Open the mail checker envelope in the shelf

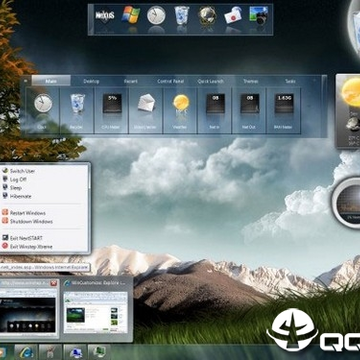click(147, 103)
